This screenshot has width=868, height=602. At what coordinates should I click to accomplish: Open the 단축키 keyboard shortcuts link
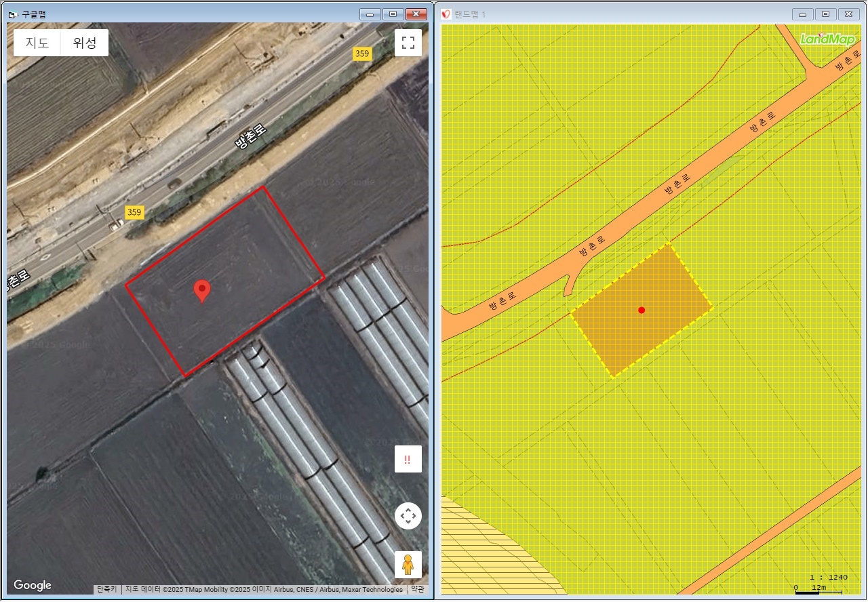[x=107, y=589]
